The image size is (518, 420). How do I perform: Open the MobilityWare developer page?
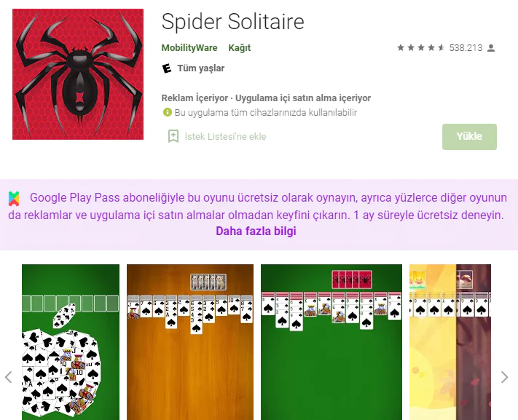[189, 48]
